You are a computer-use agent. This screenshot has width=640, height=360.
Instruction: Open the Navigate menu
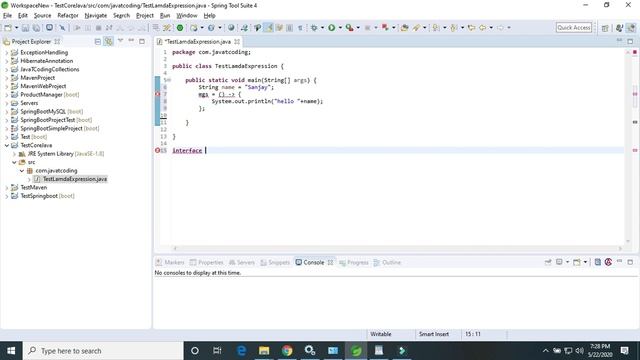(x=96, y=16)
